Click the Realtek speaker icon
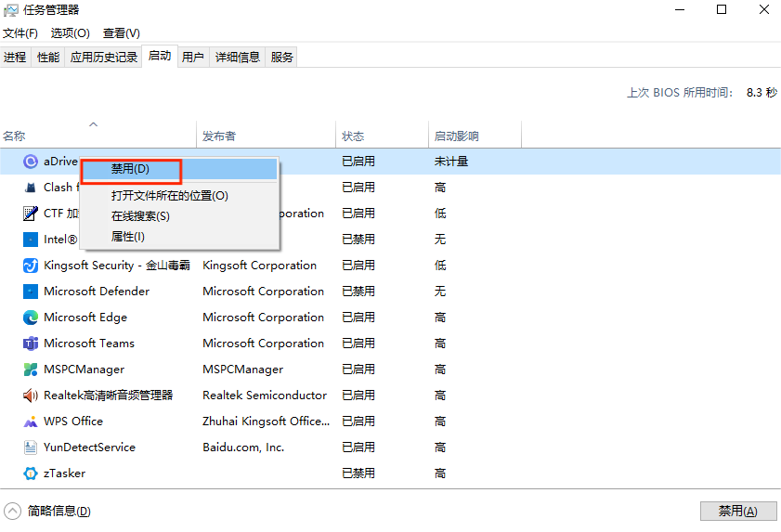The image size is (781, 532). pos(31,396)
